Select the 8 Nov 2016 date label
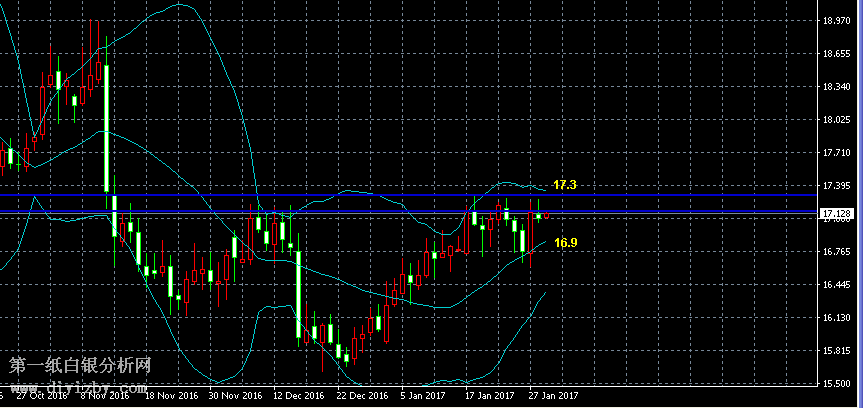The image size is (863, 408). 105,396
